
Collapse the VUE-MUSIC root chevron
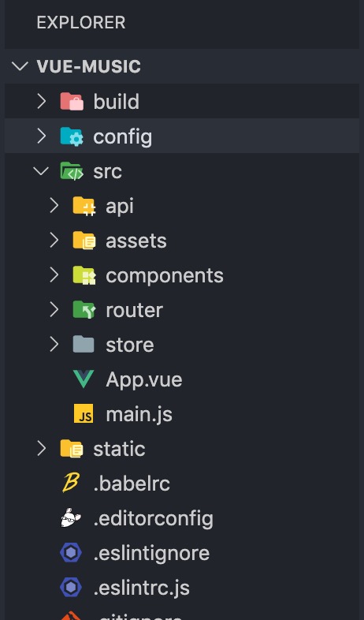click(20, 66)
